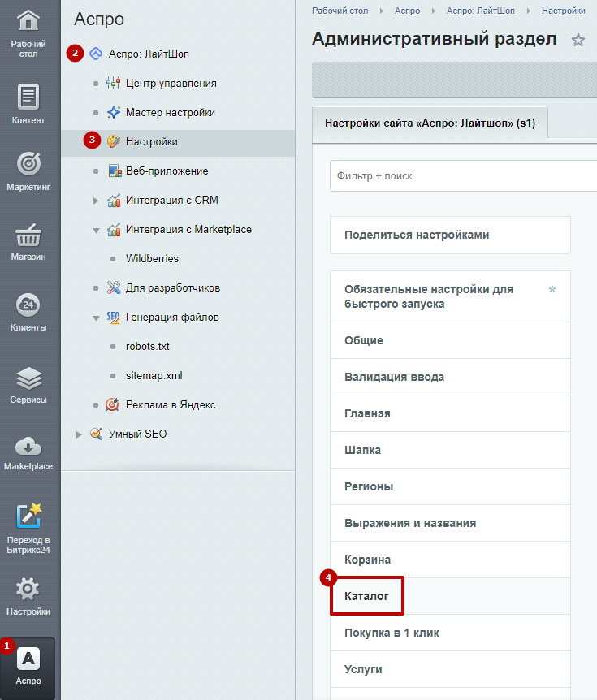Open the Каталог settings section
597x700 pixels.
click(450, 596)
